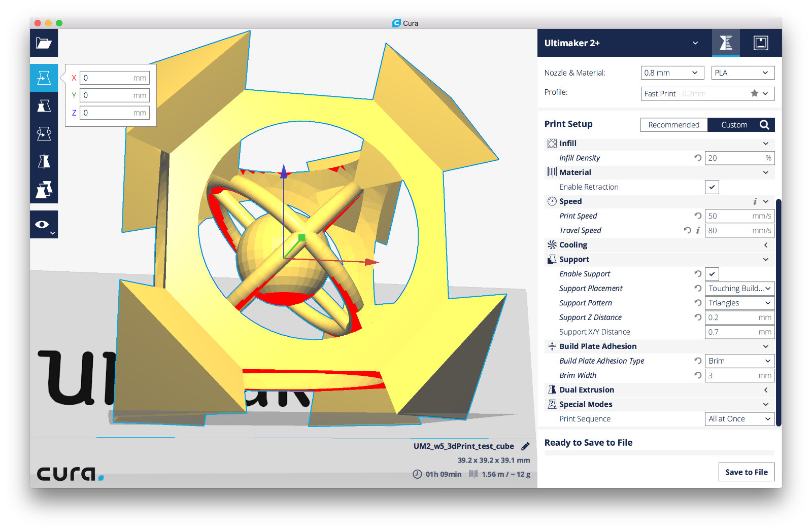The width and height of the screenshot is (812, 531).
Task: Open the Fast Print profile dropdown
Action: tap(707, 93)
